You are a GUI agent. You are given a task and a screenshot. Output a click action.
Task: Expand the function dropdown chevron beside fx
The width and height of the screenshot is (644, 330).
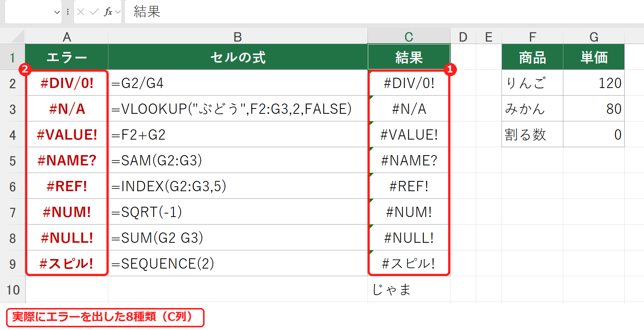118,12
